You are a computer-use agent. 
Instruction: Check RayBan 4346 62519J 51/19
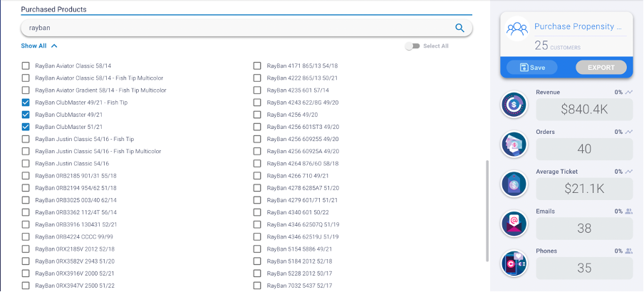(257, 237)
